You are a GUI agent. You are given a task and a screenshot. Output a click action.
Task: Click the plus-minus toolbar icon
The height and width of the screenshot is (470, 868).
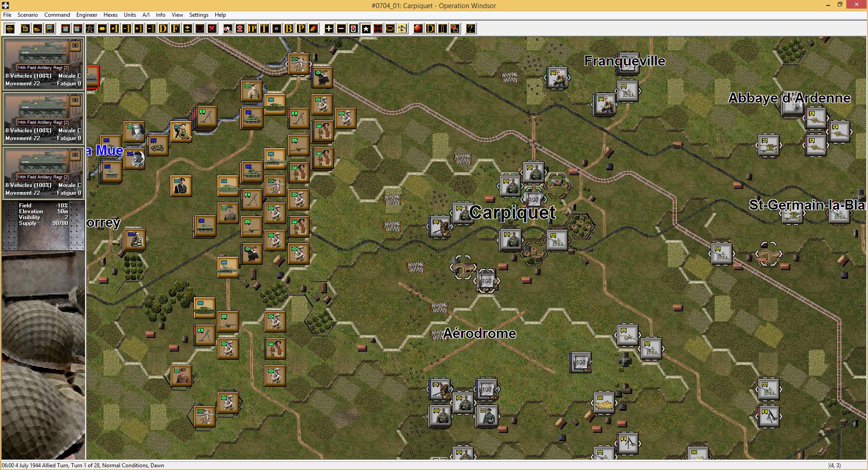coord(188,29)
